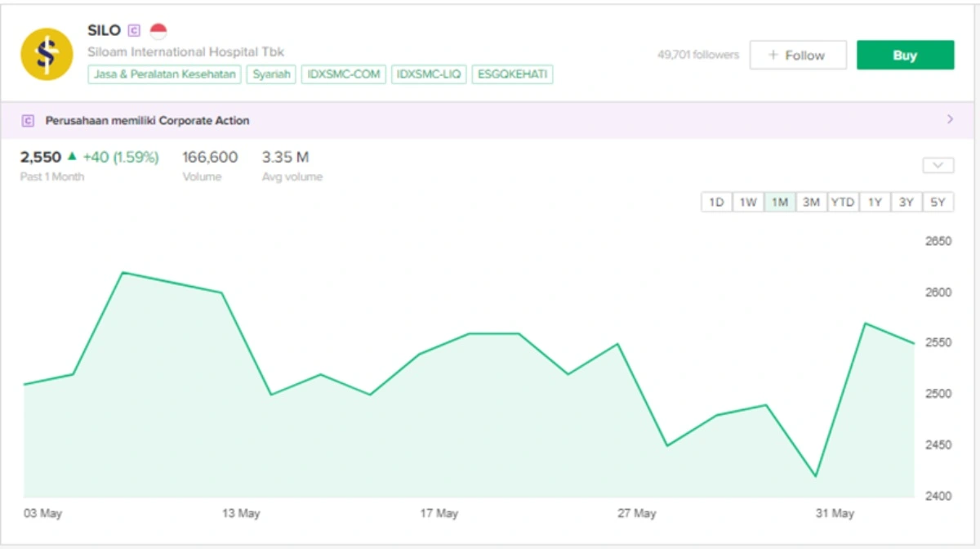980x549 pixels.
Task: Expand the chart options dropdown arrow
Action: coord(938,165)
